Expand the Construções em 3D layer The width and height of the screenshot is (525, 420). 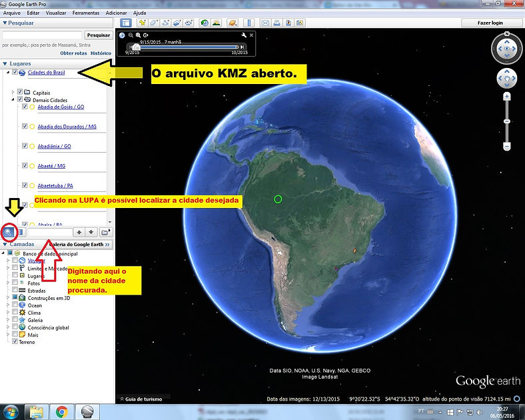8,297
